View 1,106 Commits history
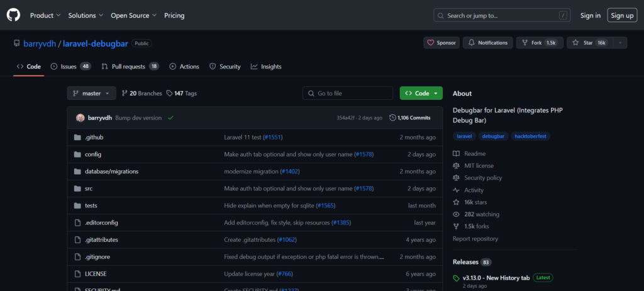 tap(410, 118)
